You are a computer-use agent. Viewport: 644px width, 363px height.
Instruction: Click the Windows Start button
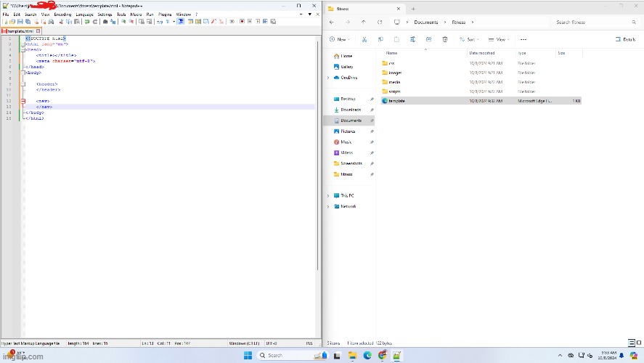coord(248,355)
